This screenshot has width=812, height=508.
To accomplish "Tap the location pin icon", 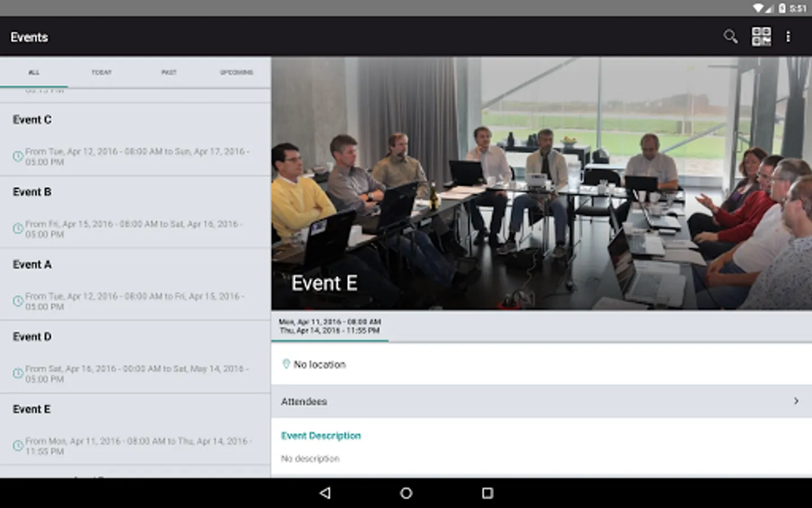I will click(286, 364).
